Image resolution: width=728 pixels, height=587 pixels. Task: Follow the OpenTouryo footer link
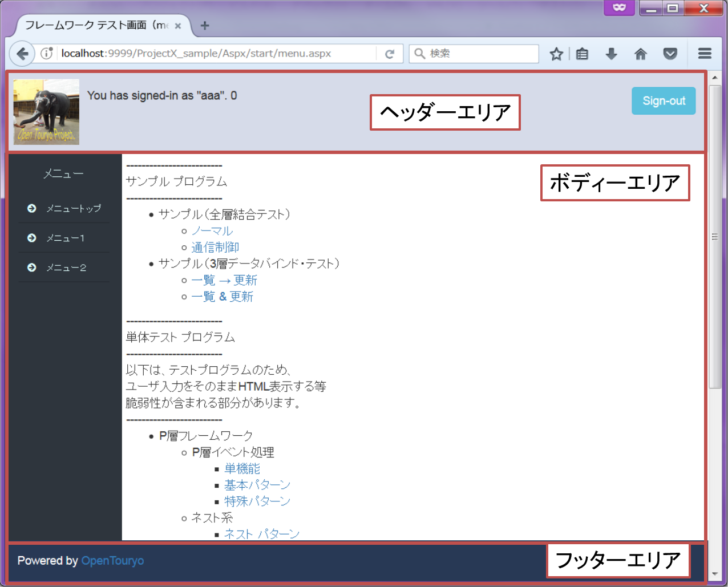click(112, 561)
